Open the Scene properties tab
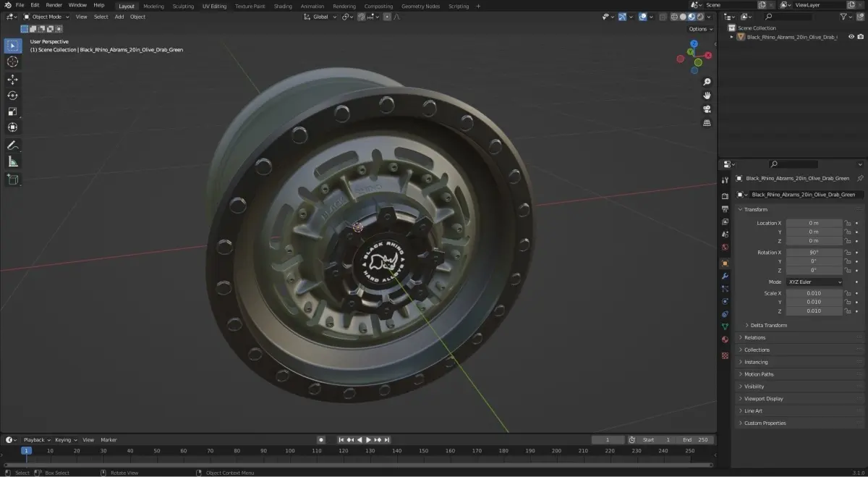The height and width of the screenshot is (477, 868). tap(725, 235)
